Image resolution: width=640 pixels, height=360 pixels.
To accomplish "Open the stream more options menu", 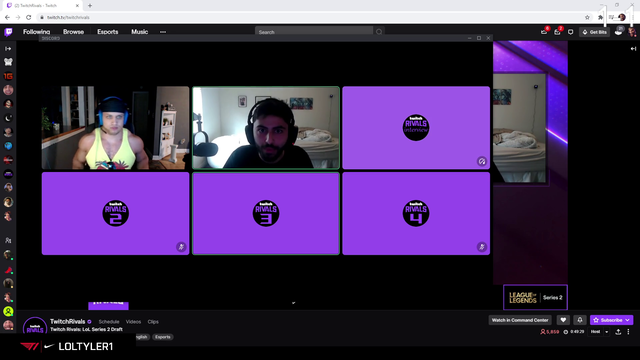I will pos(629,332).
